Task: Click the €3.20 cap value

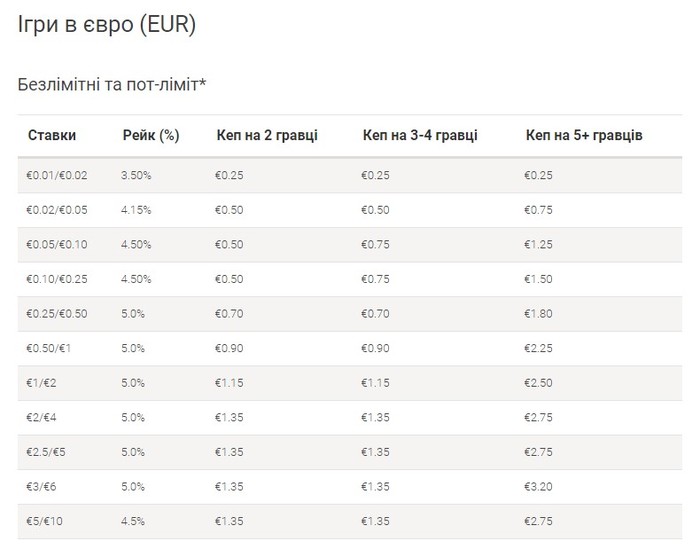Action: (x=538, y=487)
